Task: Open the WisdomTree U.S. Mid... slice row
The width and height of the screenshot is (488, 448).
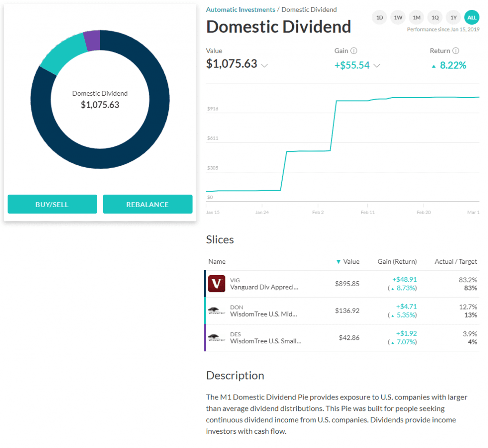Action: point(342,311)
